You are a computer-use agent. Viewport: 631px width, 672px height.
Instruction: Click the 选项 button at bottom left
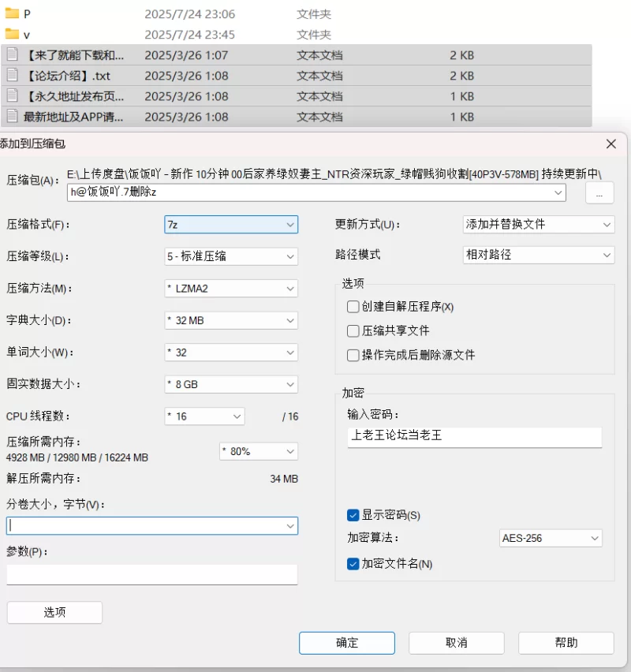[54, 612]
